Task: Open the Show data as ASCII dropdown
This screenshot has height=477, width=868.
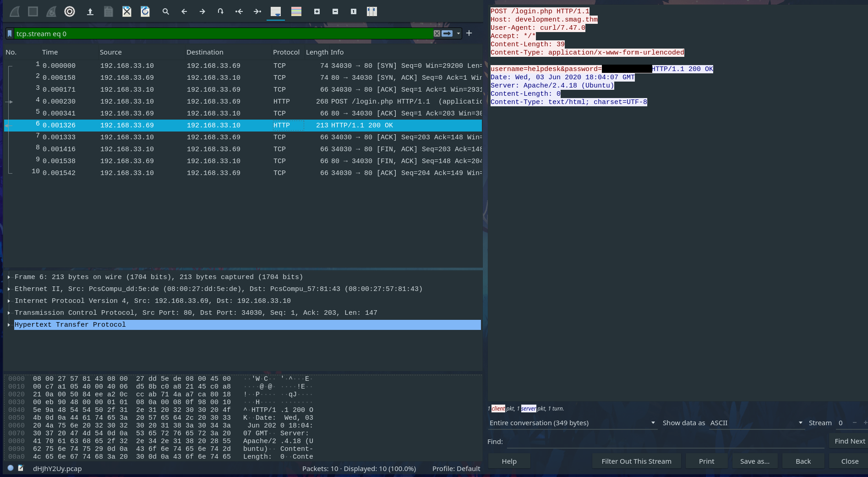Action: tap(756, 423)
